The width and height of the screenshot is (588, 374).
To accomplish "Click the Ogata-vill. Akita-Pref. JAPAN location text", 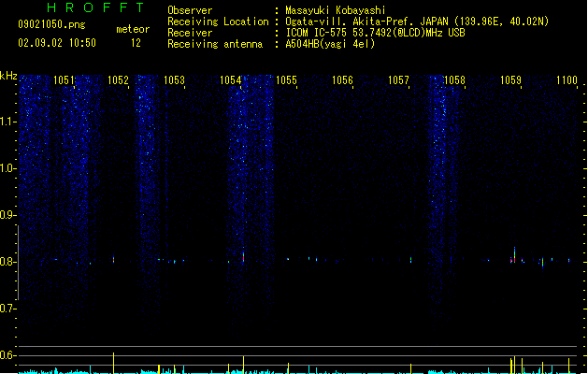I will pos(417,22).
